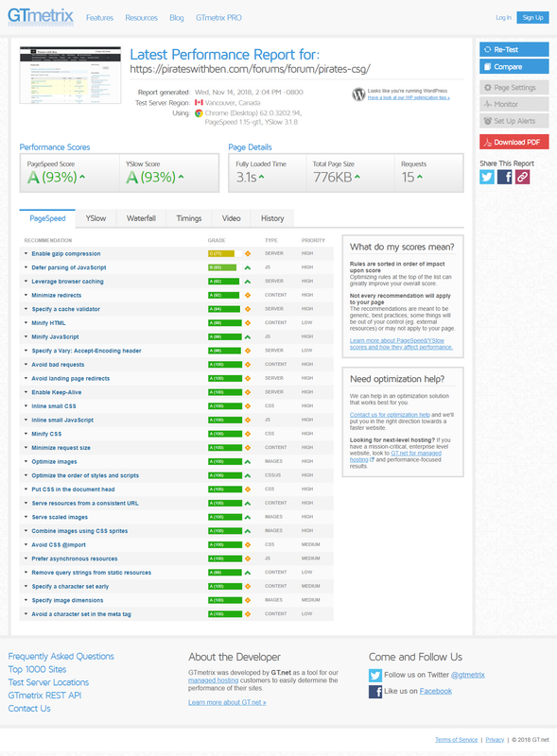Click footer Facebook icon
This screenshot has height=756, width=557.
click(375, 692)
